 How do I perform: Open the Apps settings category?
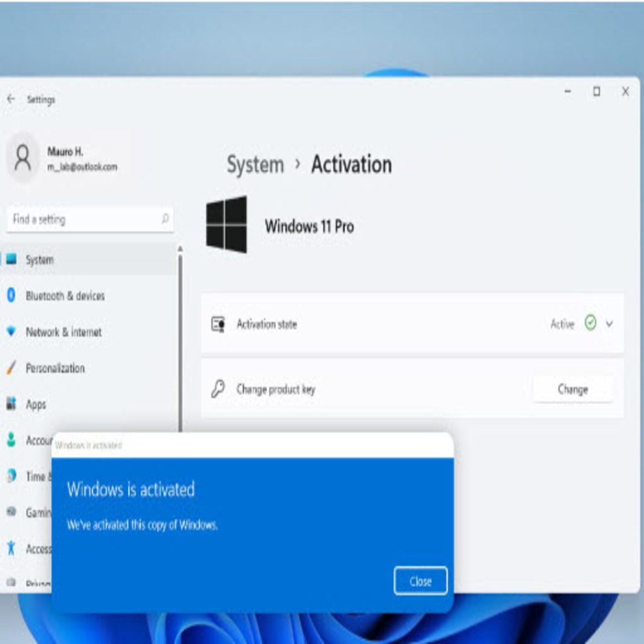(x=36, y=405)
